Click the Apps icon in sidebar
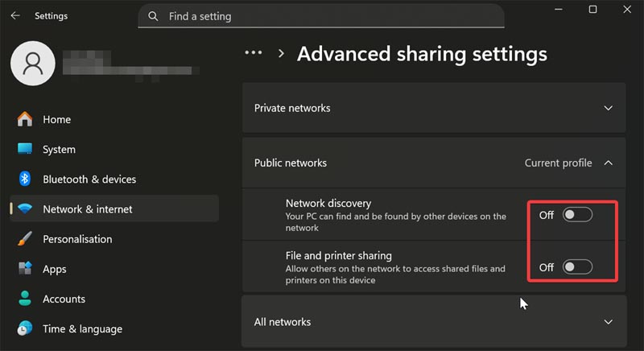 point(25,269)
